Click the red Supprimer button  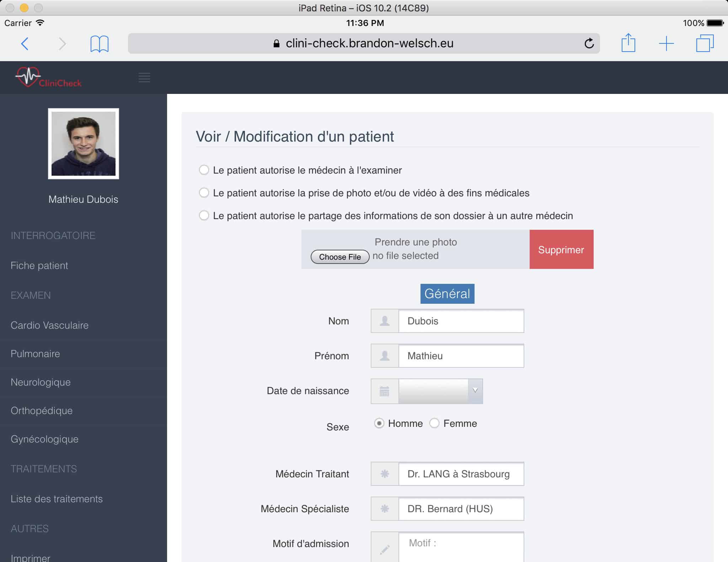coord(561,249)
